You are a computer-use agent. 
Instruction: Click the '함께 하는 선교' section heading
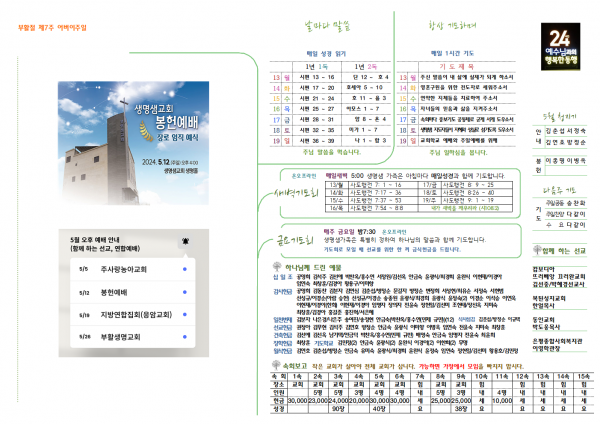(x=564, y=251)
